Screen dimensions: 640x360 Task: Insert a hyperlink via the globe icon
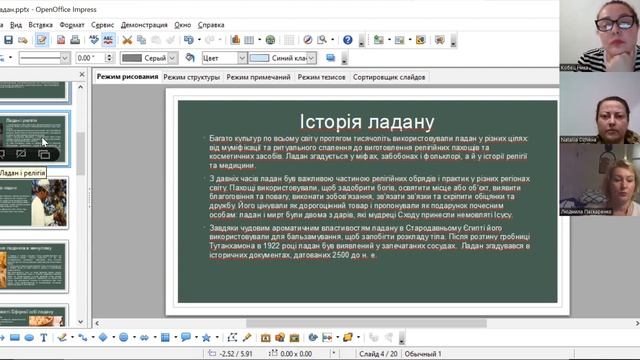click(270, 40)
